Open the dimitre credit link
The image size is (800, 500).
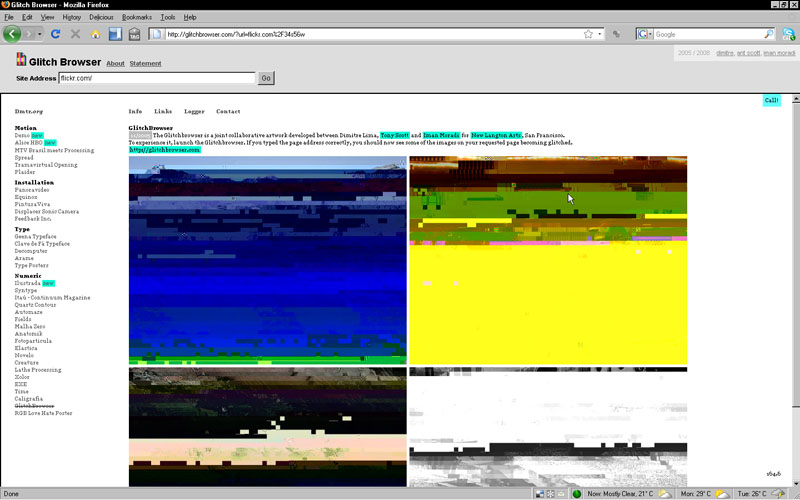click(724, 53)
